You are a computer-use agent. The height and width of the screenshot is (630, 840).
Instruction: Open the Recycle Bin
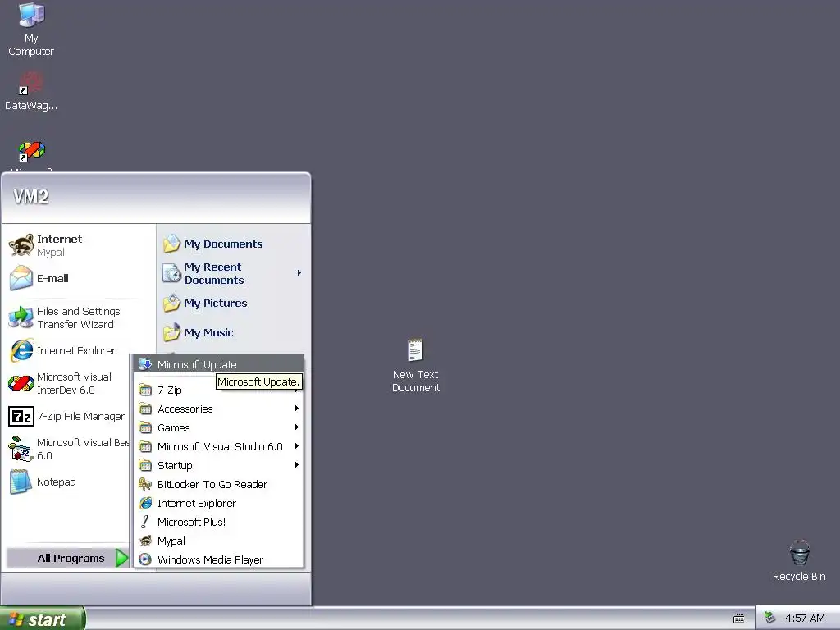[x=799, y=560]
